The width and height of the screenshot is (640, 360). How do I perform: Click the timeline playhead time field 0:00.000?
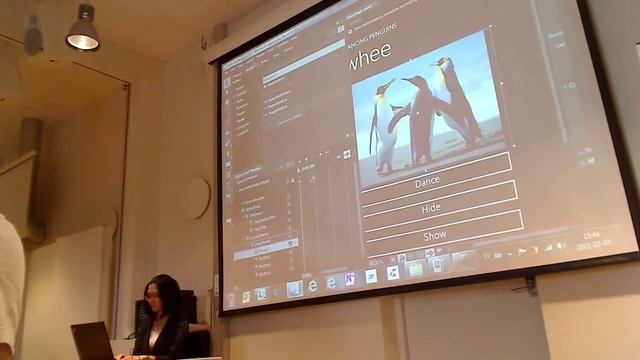click(x=307, y=167)
